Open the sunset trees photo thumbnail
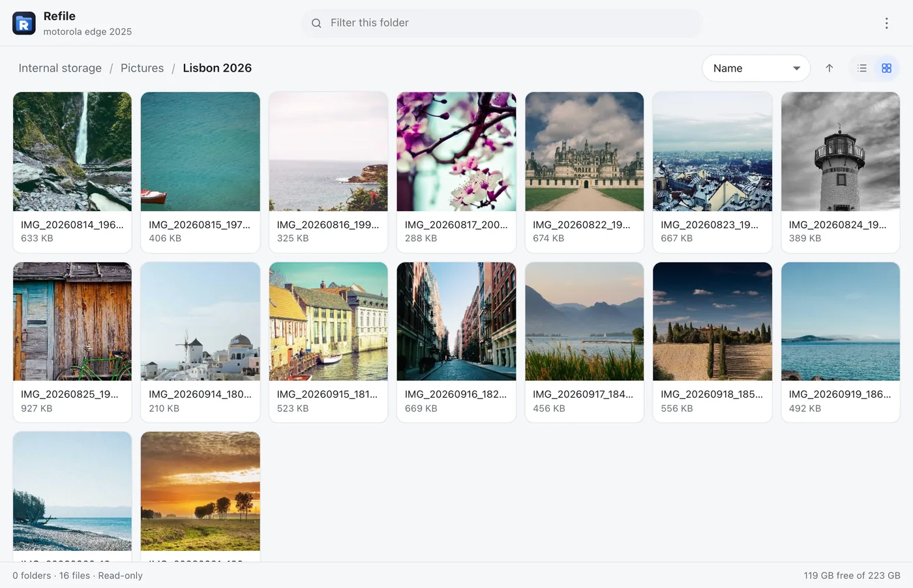 click(x=200, y=491)
